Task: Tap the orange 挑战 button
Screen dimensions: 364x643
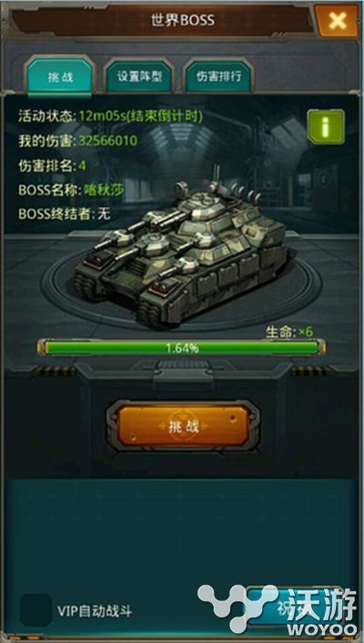Action: [x=183, y=426]
